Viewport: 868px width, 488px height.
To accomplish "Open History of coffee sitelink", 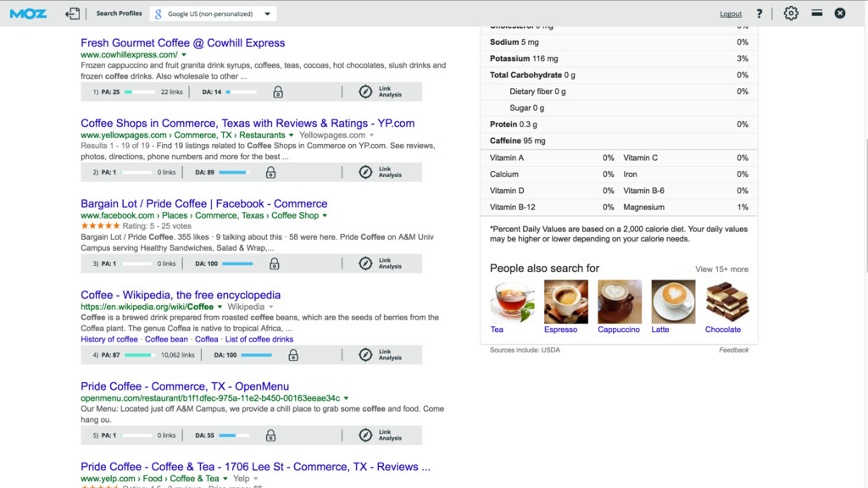I will click(x=109, y=339).
